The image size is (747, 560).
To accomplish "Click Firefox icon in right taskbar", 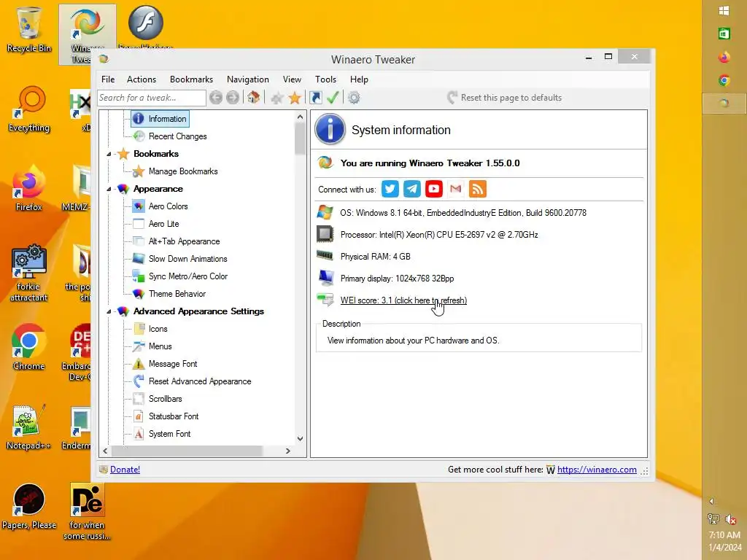I will click(x=724, y=57).
